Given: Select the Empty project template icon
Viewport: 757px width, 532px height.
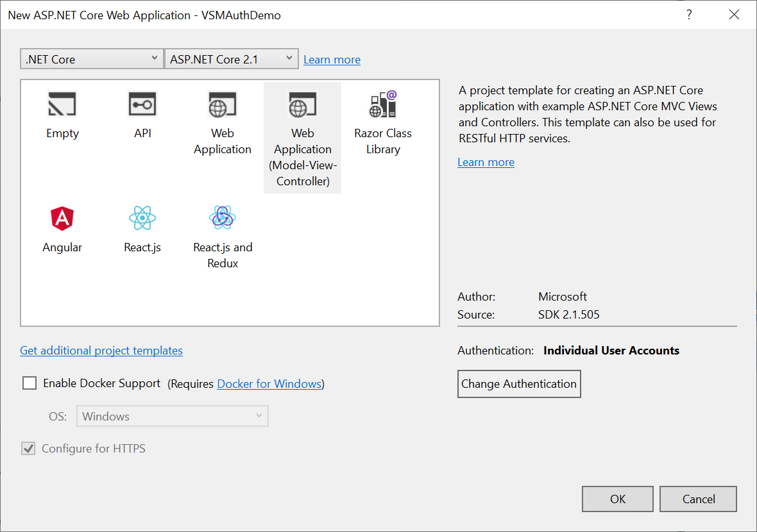Looking at the screenshot, I should click(x=62, y=104).
